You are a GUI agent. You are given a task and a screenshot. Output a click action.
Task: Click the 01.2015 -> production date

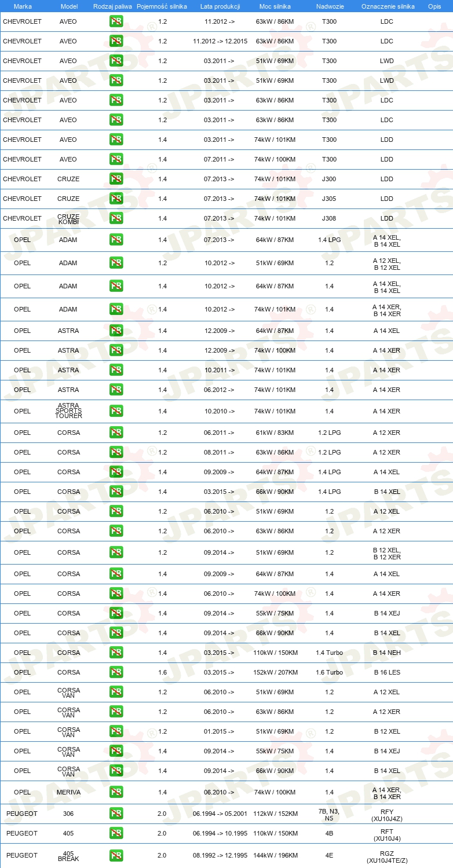pyautogui.click(x=219, y=731)
